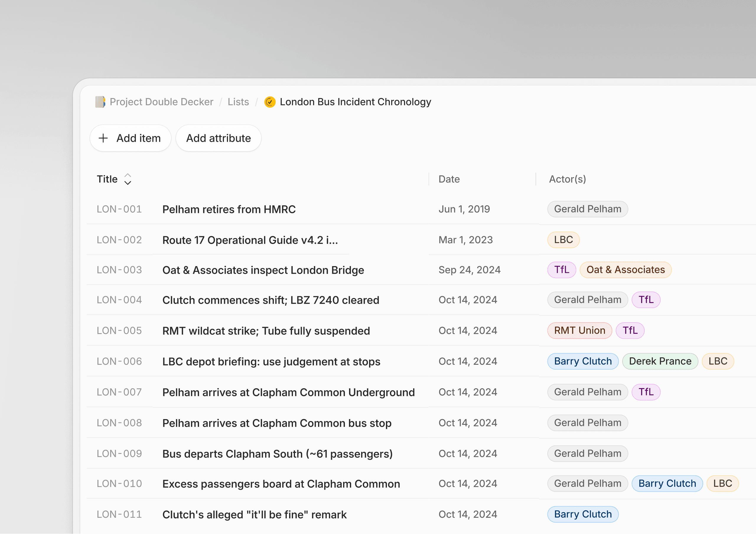Click the TfL tag in LON-004 row

click(x=646, y=300)
